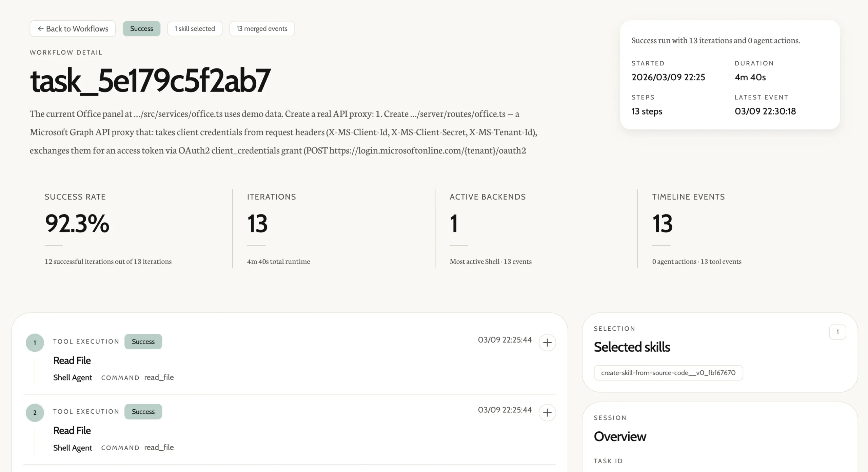868x472 pixels.
Task: Click the 92.3% success rate value
Action: [x=77, y=224]
